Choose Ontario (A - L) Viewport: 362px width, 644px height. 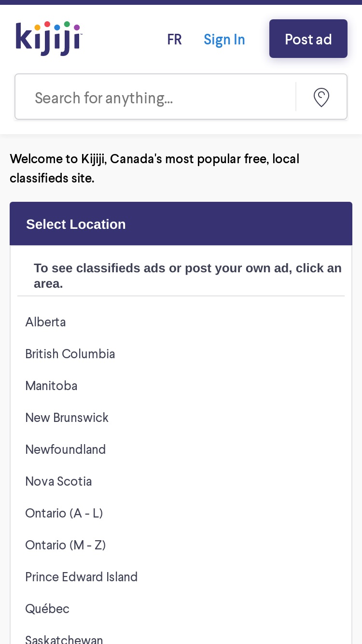pos(64,513)
